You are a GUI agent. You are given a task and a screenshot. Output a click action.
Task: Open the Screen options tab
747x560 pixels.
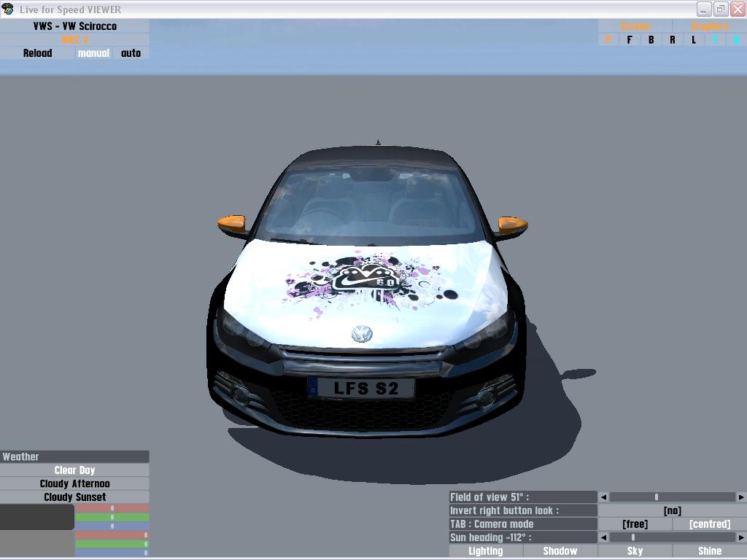click(635, 26)
